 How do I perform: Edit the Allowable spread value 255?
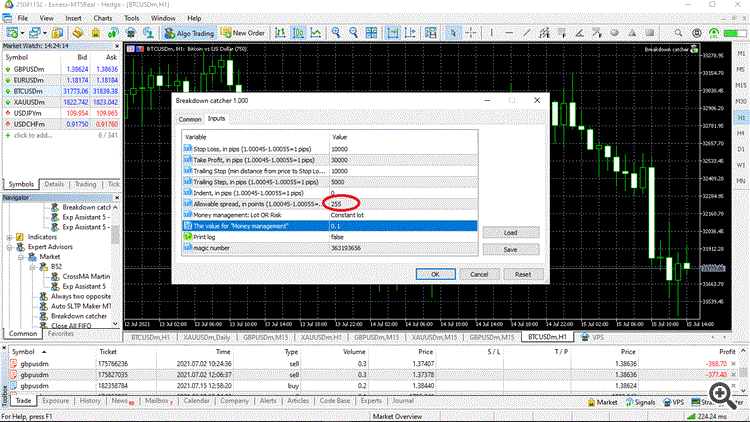tap(403, 204)
